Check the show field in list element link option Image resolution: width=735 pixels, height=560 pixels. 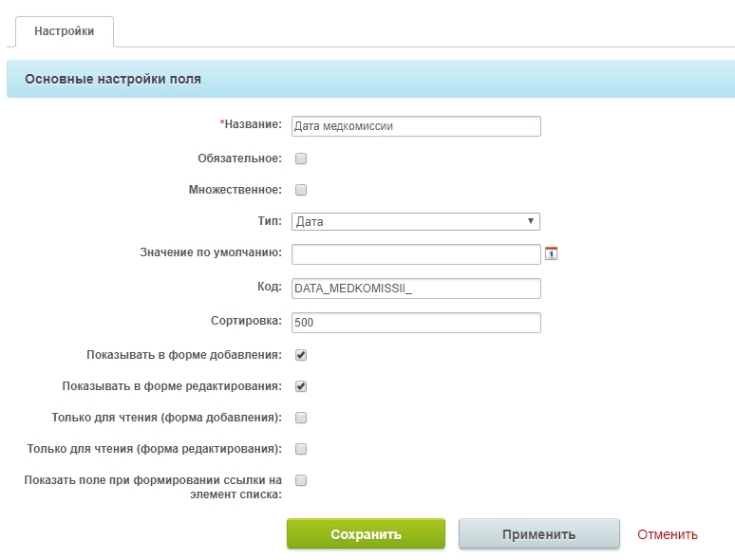[x=301, y=480]
